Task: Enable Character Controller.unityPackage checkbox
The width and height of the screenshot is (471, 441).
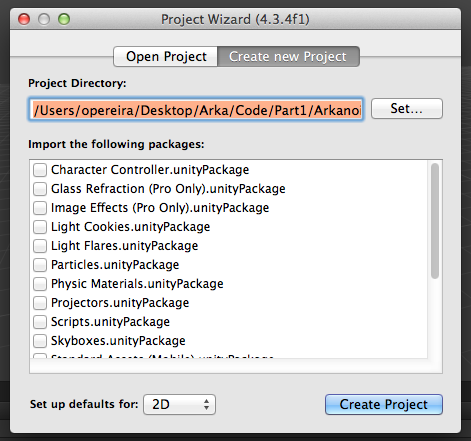Action: (x=40, y=170)
